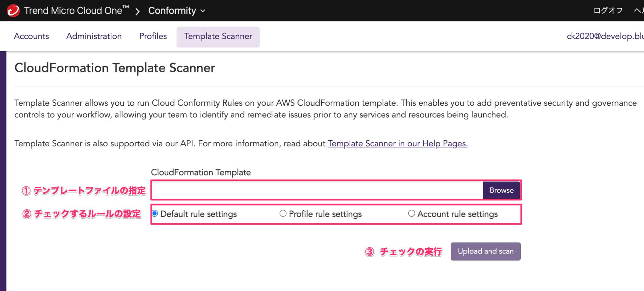The width and height of the screenshot is (644, 291).
Task: Select the Default rule settings radio button
Action: [x=154, y=214]
